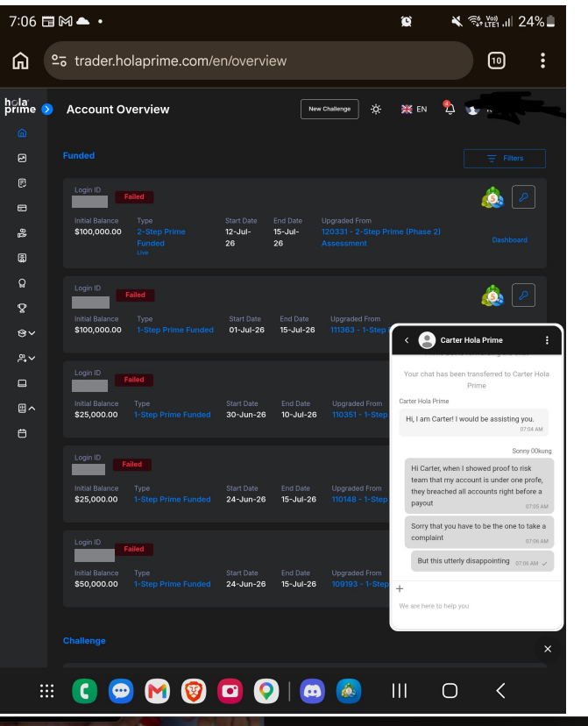The image size is (588, 726).
Task: Open the people group sidebar icon
Action: (22, 233)
